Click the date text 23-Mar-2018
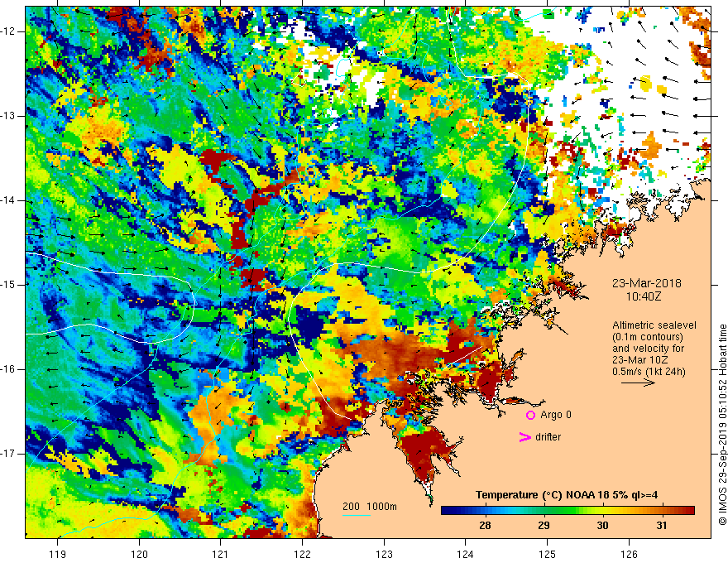The image size is (728, 563). (x=647, y=283)
